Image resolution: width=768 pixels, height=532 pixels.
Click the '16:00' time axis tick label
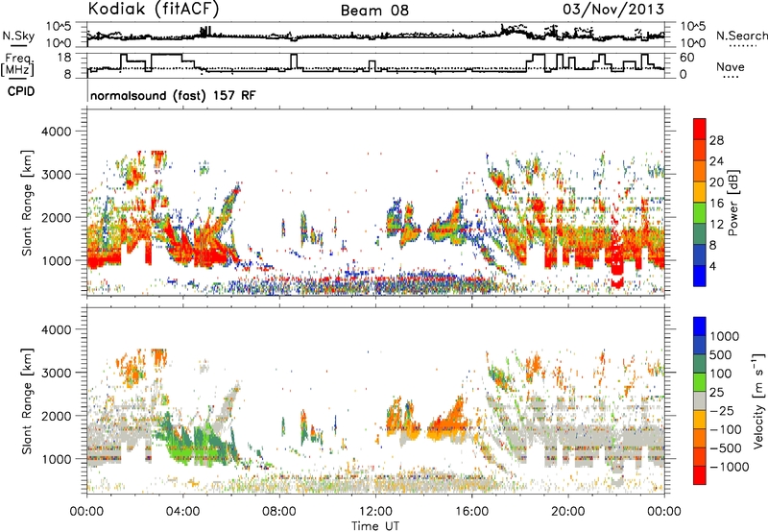471,511
